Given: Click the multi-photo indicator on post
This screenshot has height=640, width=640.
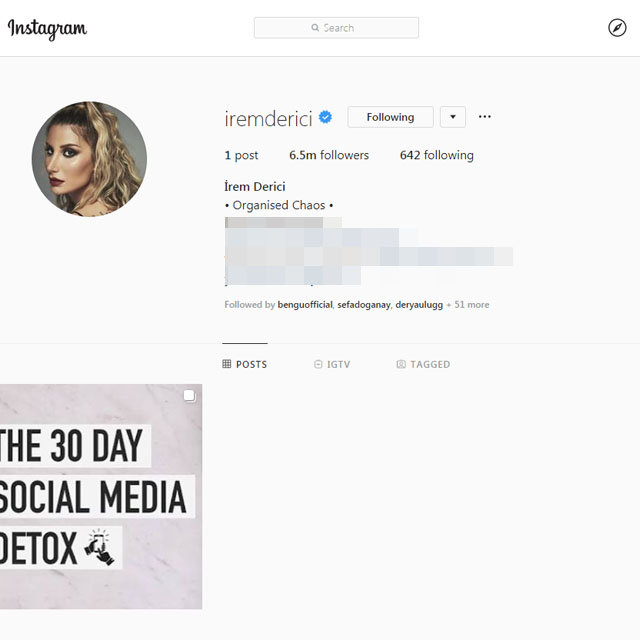Looking at the screenshot, I should 189,396.
